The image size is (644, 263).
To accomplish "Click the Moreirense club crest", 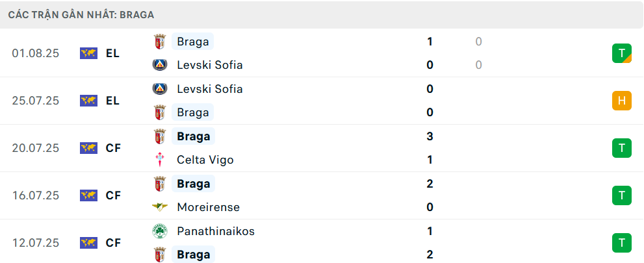I will point(159,207).
